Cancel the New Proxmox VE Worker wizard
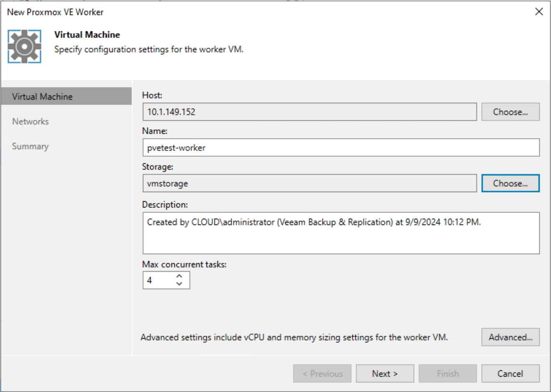Screen dimensions: 551x392 (x=510, y=373)
